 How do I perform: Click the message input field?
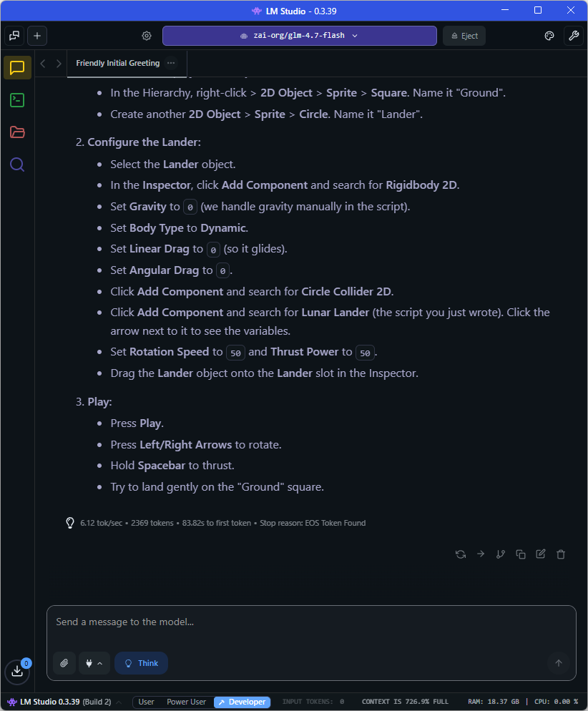click(311, 622)
